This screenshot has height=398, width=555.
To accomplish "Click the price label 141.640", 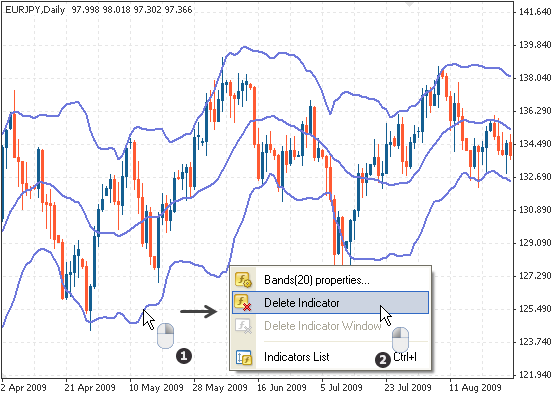I will [x=534, y=12].
